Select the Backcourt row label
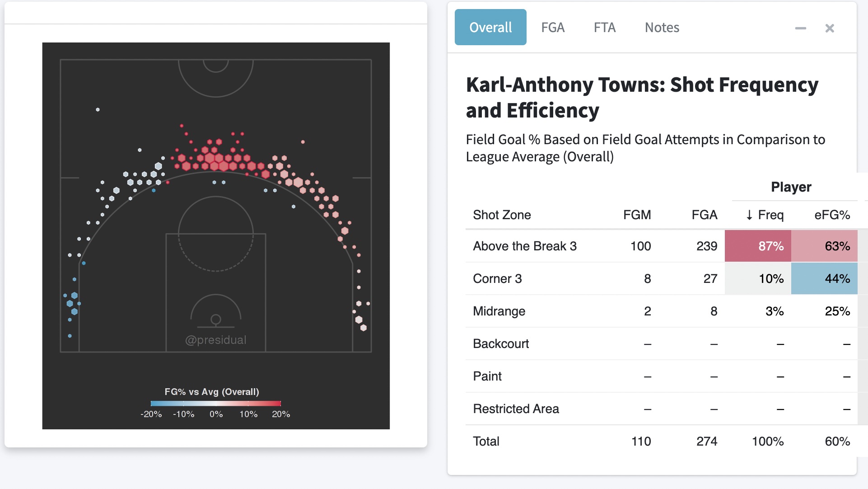The image size is (868, 489). pyautogui.click(x=501, y=343)
